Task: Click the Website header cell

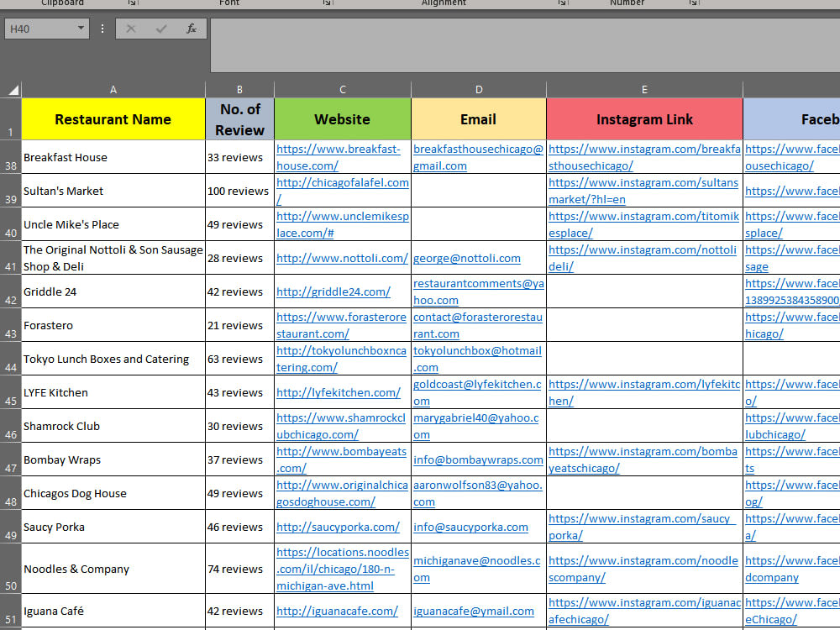Action: (x=343, y=119)
